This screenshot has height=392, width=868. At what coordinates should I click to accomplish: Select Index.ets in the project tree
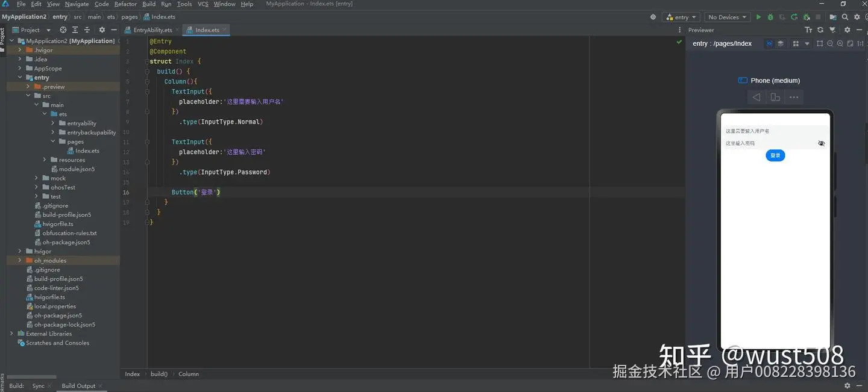click(x=87, y=151)
